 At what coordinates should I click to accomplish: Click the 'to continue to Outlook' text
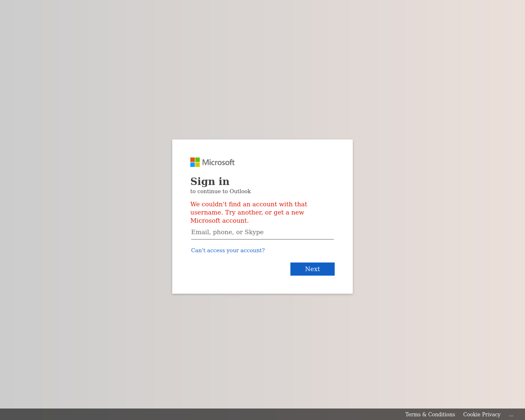[x=221, y=191]
